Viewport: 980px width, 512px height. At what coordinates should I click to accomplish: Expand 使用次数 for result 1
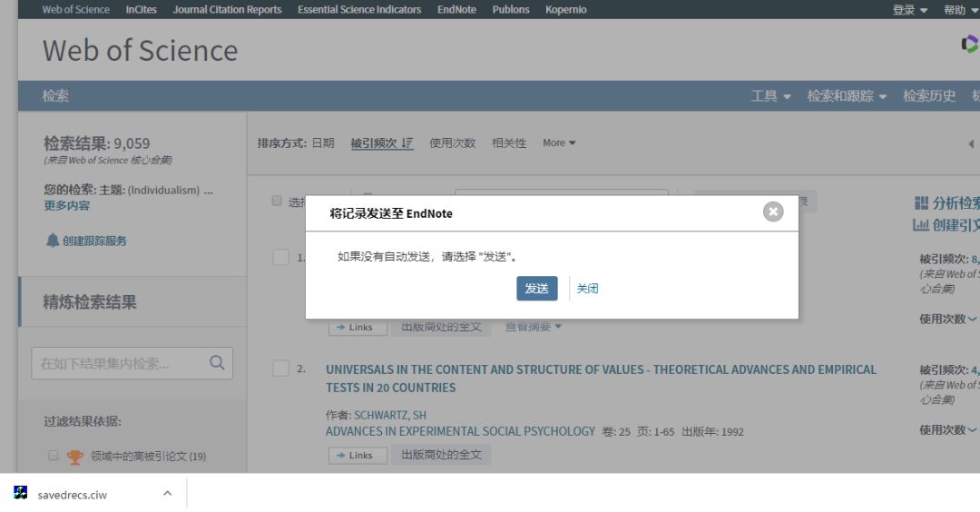pos(946,319)
